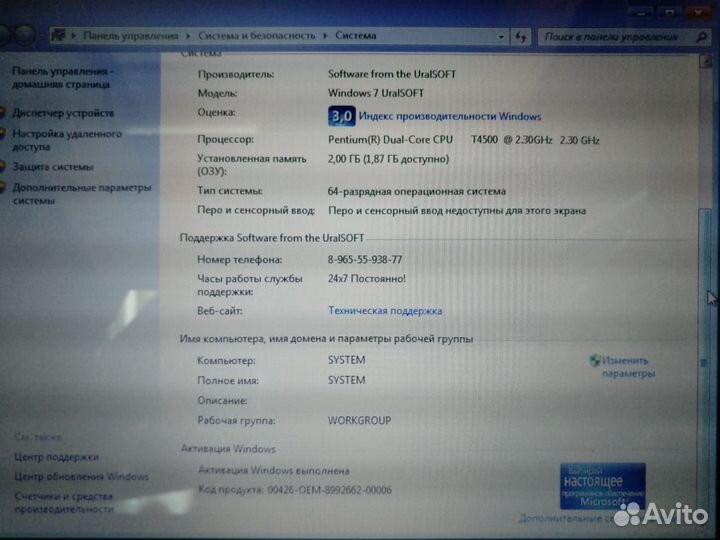Click the phone number 8-965-55-938-77
This screenshot has width=720, height=540.
coord(365,259)
